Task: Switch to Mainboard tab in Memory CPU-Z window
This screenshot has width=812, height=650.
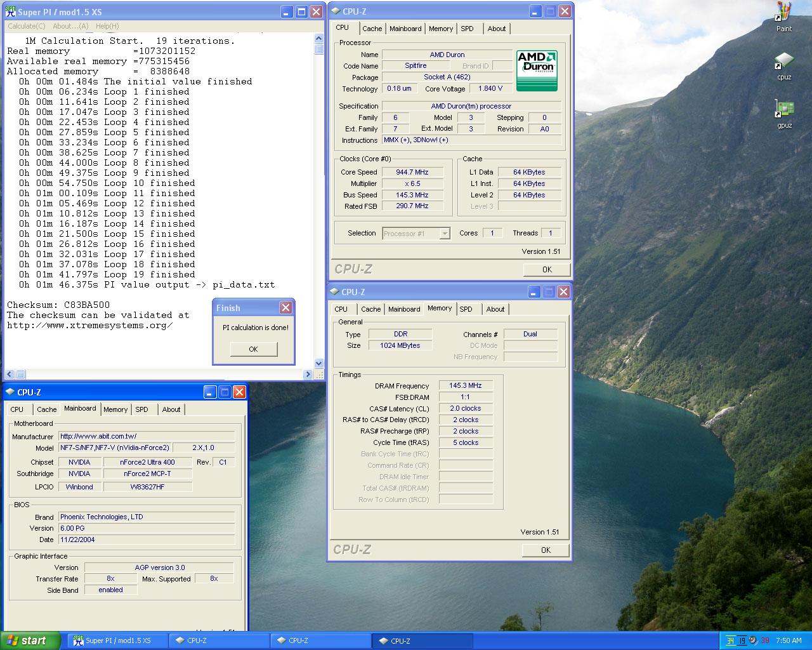Action: pyautogui.click(x=404, y=309)
